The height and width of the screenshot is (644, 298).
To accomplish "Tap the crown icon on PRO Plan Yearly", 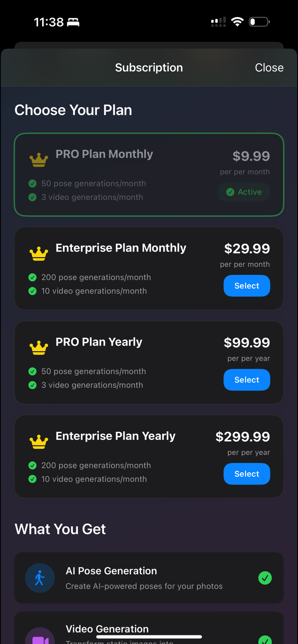I will click(x=39, y=348).
